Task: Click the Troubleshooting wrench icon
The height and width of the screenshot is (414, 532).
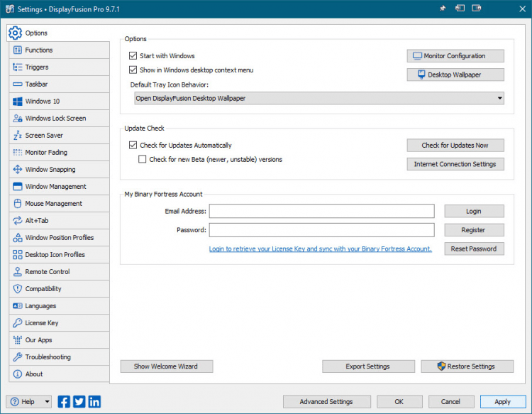Action: [x=18, y=357]
